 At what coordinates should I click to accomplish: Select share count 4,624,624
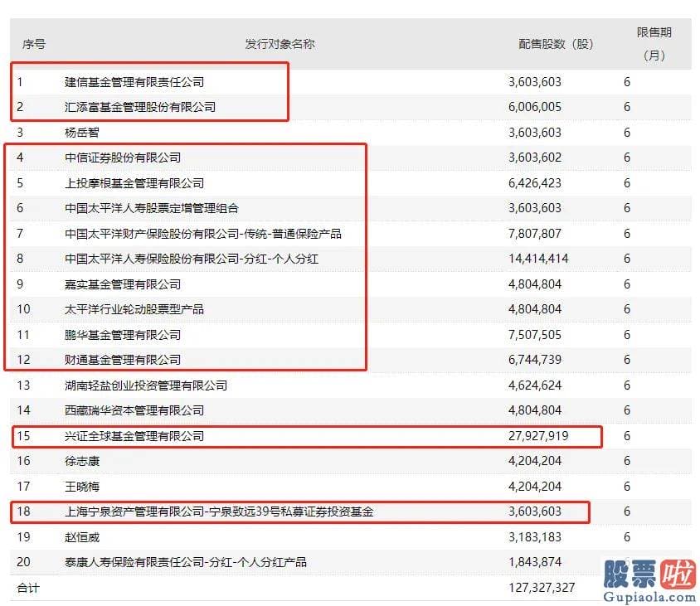[x=535, y=385]
